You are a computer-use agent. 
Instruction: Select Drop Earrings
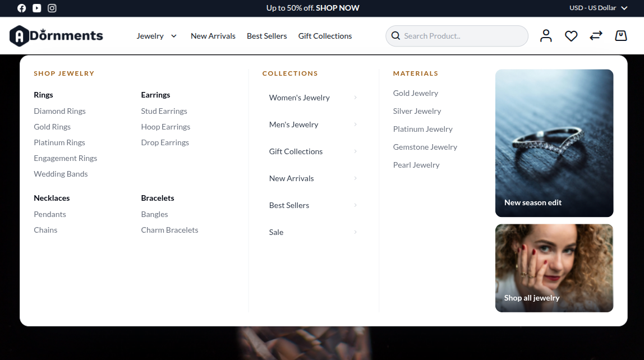pyautogui.click(x=165, y=142)
